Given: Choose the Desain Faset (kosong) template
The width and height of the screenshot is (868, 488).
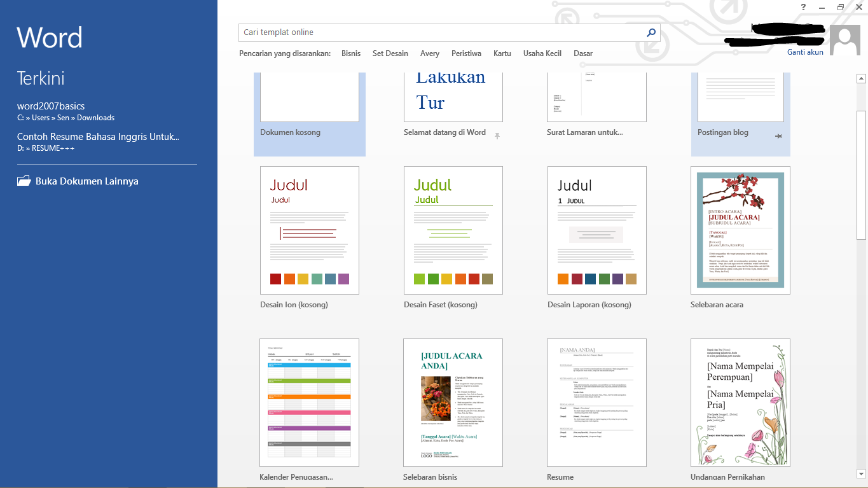Looking at the screenshot, I should click(x=453, y=230).
